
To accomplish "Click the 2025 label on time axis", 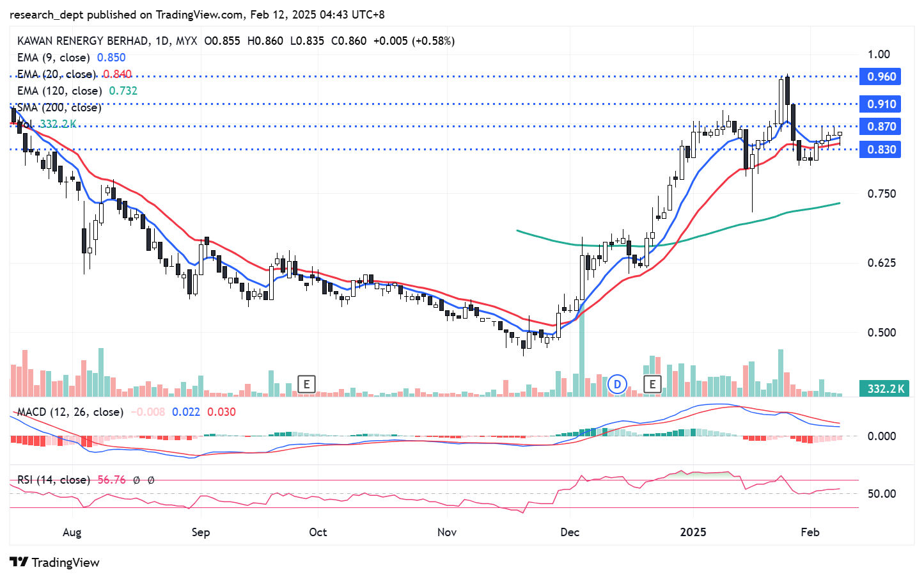I will tap(693, 532).
